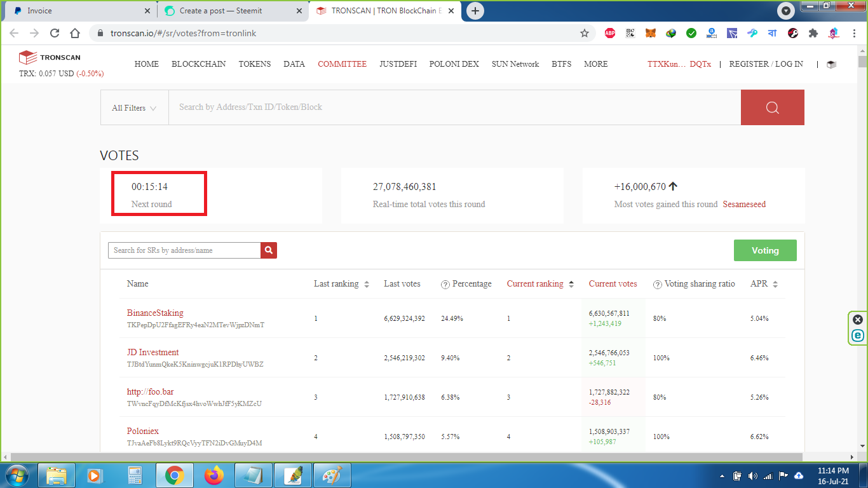
Task: Go back to the previous page
Action: (14, 33)
